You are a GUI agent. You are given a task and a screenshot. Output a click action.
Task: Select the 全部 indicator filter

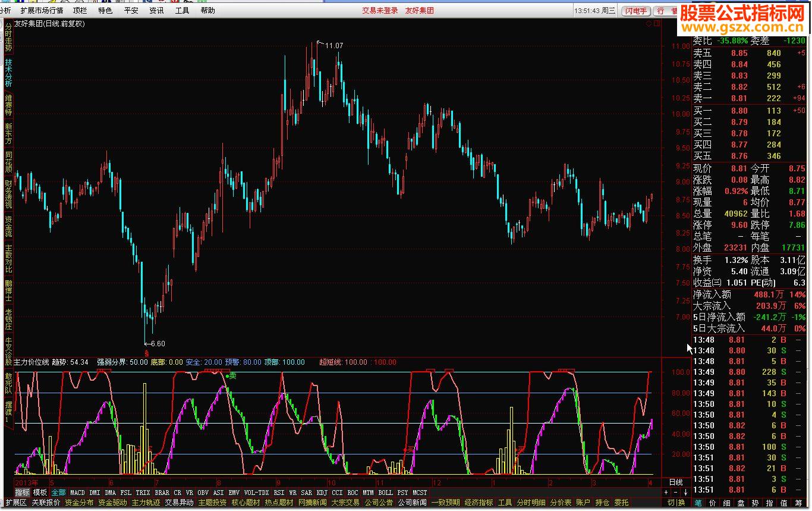58,493
